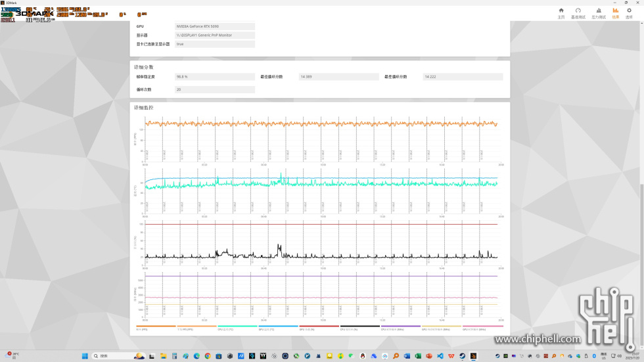Select the 结果 results tab
Screen dimensions: 644x362
pyautogui.click(x=615, y=13)
